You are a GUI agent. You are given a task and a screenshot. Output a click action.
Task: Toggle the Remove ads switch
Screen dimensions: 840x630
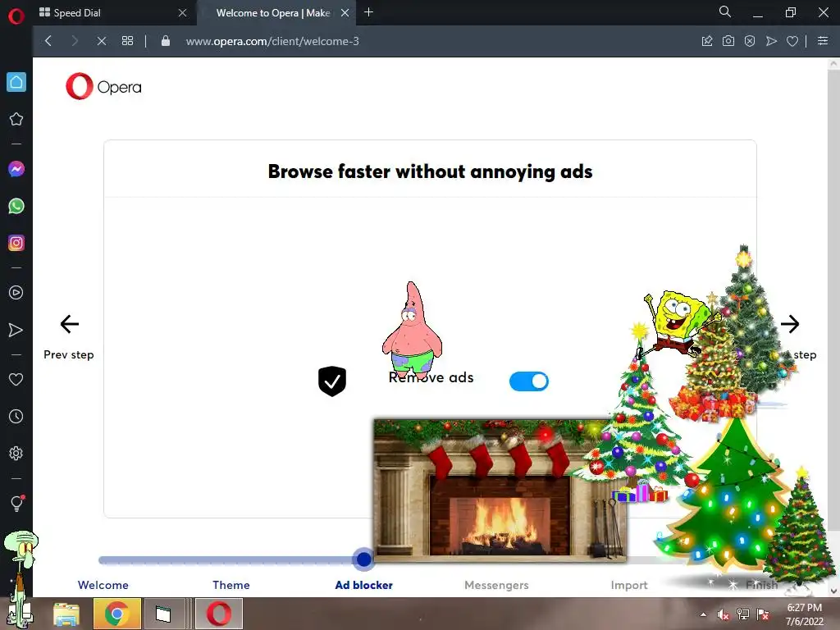529,381
